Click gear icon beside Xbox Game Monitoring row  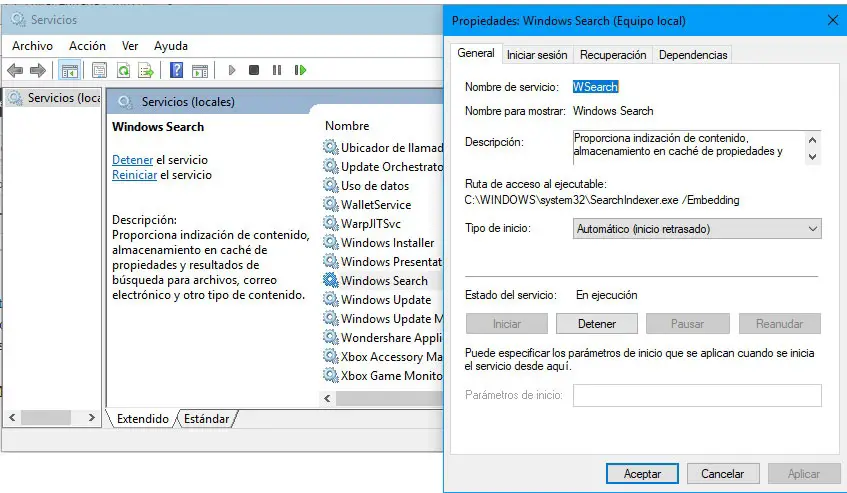click(x=331, y=375)
